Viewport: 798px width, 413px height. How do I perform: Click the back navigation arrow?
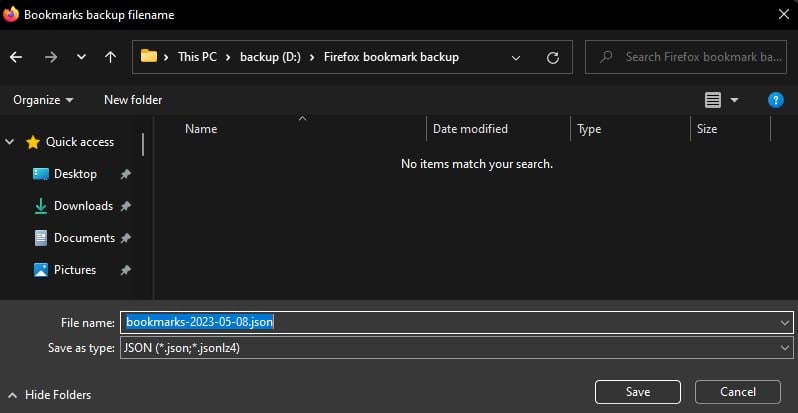coord(16,57)
